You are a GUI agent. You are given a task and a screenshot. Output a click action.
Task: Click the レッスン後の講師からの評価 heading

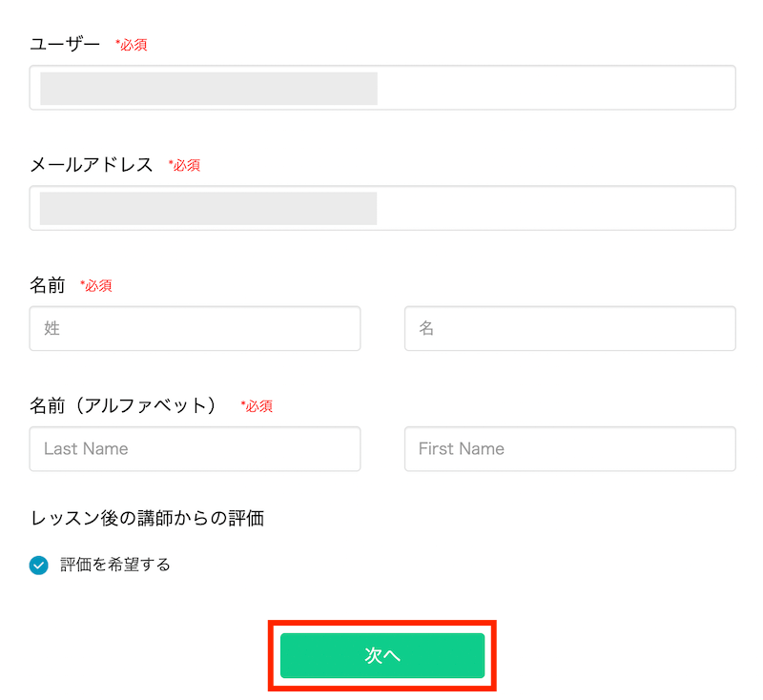(147, 518)
